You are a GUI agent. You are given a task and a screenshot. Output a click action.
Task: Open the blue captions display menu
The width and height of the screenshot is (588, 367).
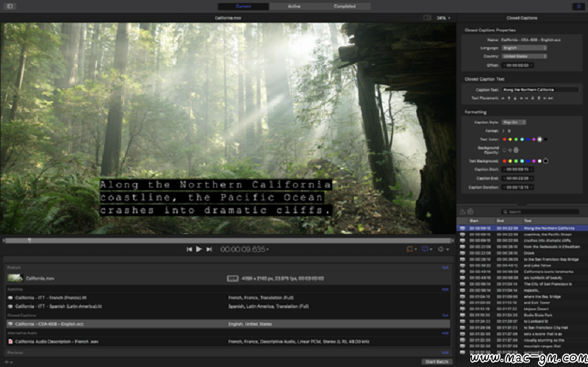427,249
